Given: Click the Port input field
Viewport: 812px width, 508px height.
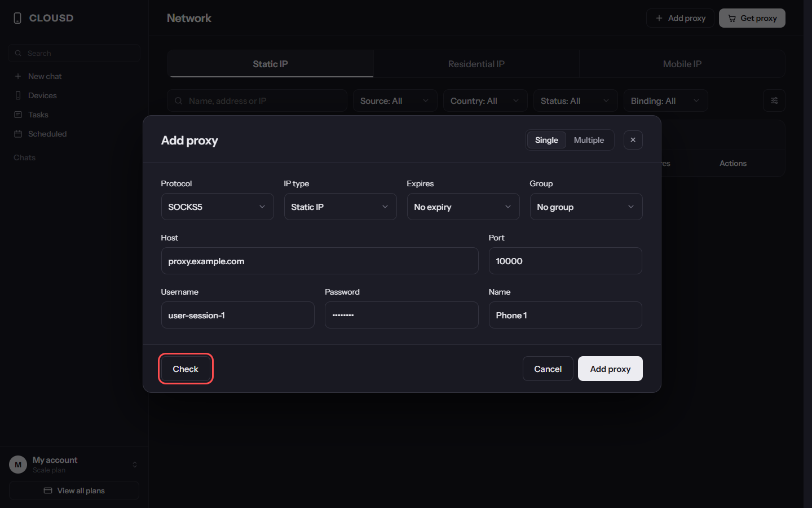Looking at the screenshot, I should pyautogui.click(x=565, y=261).
